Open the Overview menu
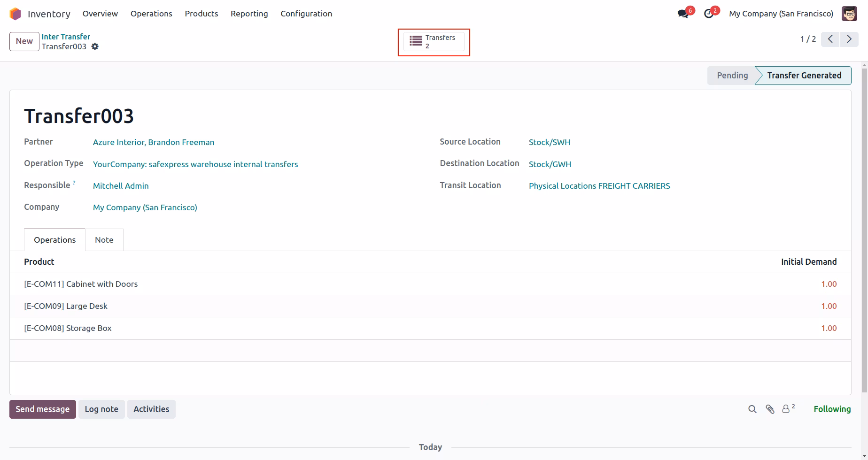The width and height of the screenshot is (868, 460). [100, 14]
